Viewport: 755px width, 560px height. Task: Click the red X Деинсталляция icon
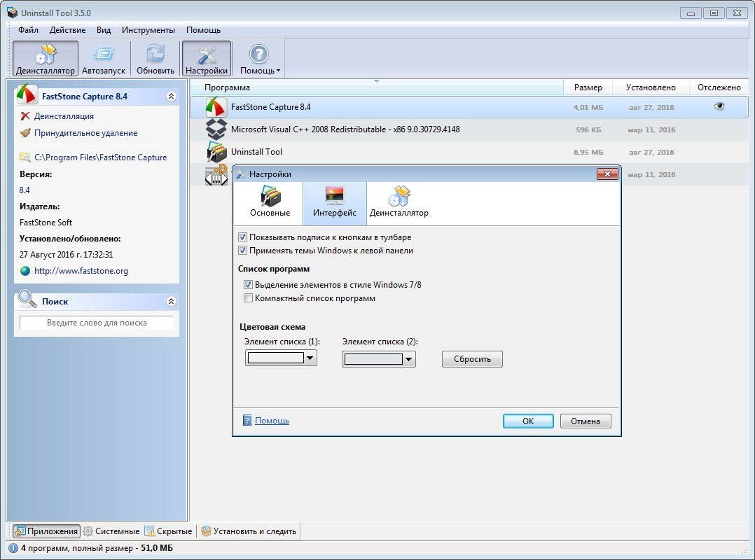tap(25, 116)
